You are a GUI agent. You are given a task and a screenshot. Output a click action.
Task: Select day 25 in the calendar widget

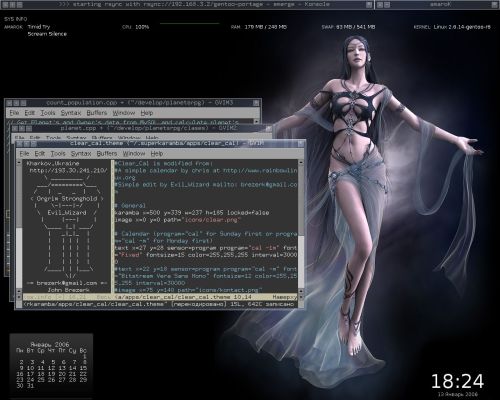(x=41, y=380)
